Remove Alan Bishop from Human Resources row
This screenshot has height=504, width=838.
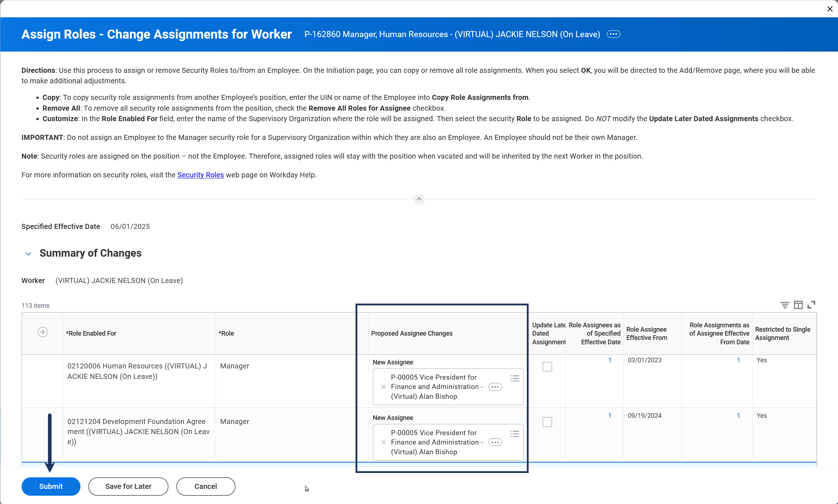click(383, 387)
